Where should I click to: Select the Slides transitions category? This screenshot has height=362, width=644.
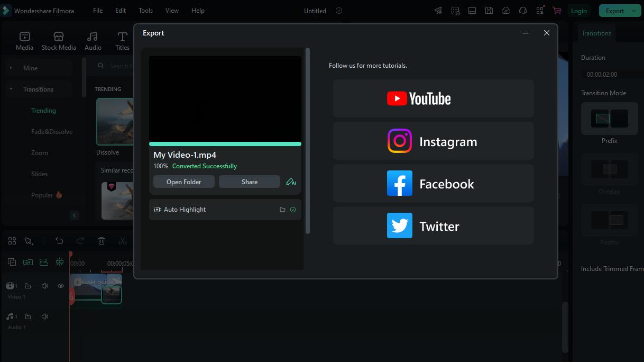pyautogui.click(x=40, y=174)
